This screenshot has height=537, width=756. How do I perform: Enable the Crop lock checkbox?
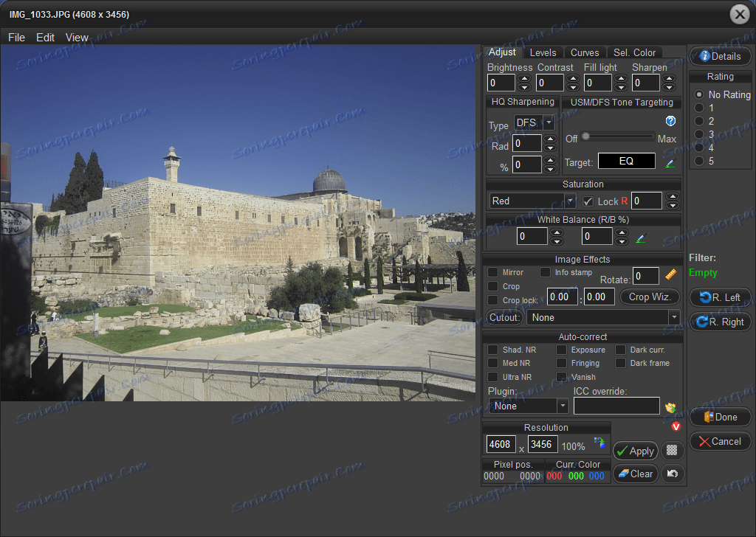pyautogui.click(x=492, y=300)
